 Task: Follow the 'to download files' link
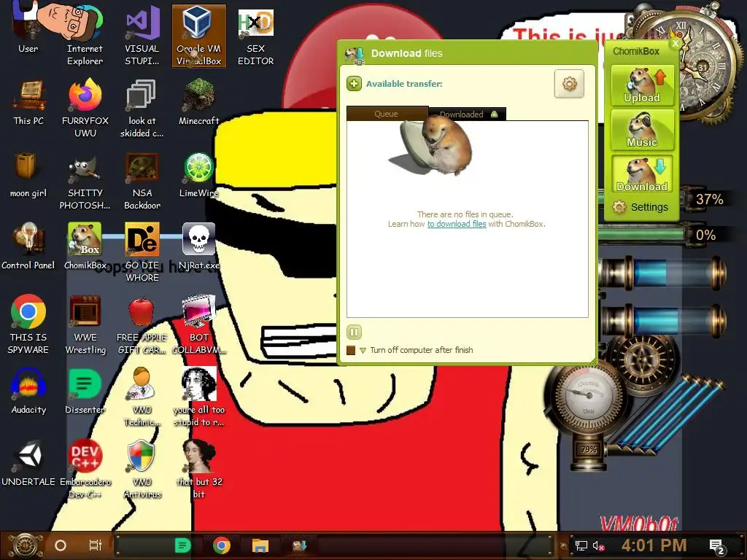[457, 224]
